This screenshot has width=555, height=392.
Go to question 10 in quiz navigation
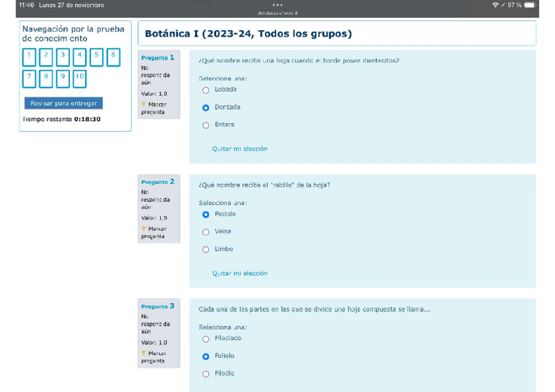point(79,79)
